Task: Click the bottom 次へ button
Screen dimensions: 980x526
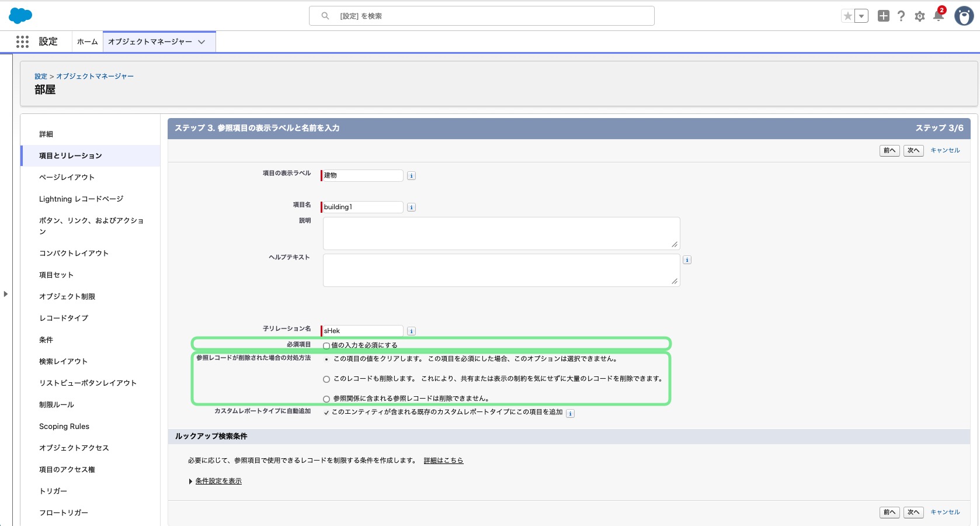Action: (x=913, y=513)
